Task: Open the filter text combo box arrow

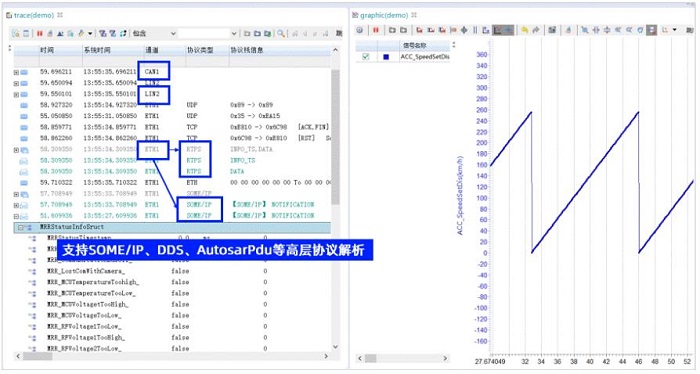Action: click(233, 33)
